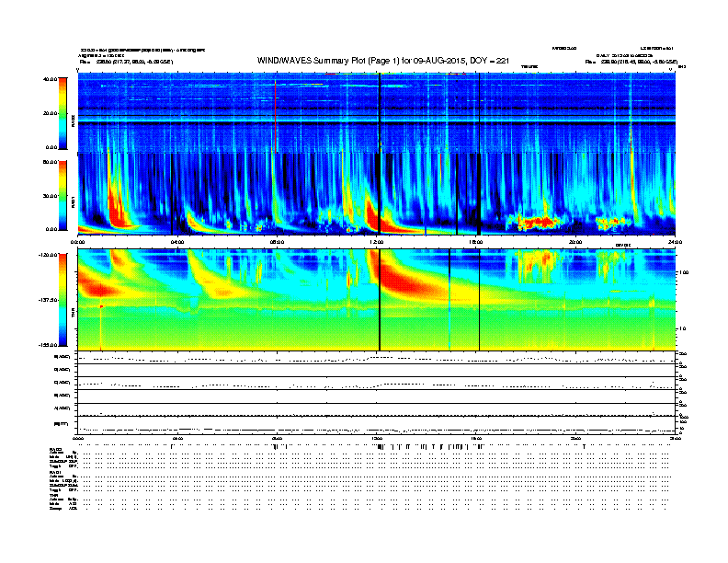Click the 20.00 label on RAD2 color scale
Screen dimensions: 728x563
[x=50, y=113]
